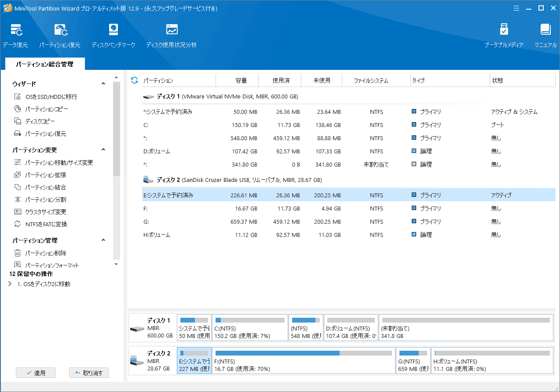Screen dimensions: 560x392
Task: Click the sidebar scrollbar down arrow
Action: click(x=116, y=264)
